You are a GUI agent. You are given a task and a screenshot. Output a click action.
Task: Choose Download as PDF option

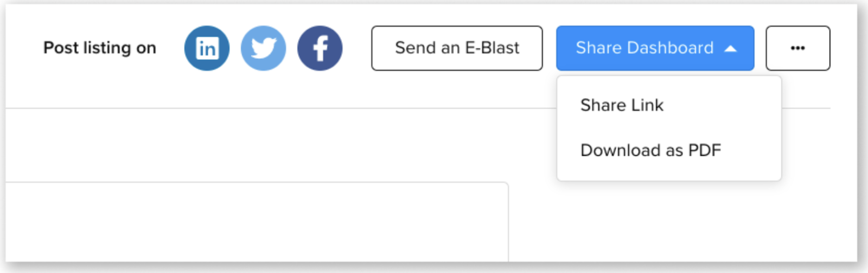pyautogui.click(x=650, y=150)
